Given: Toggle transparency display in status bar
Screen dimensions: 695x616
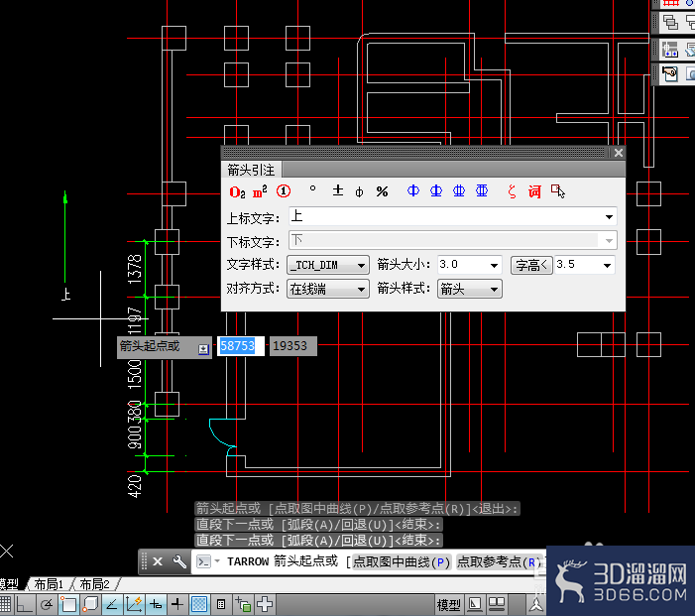Looking at the screenshot, I should [x=199, y=604].
